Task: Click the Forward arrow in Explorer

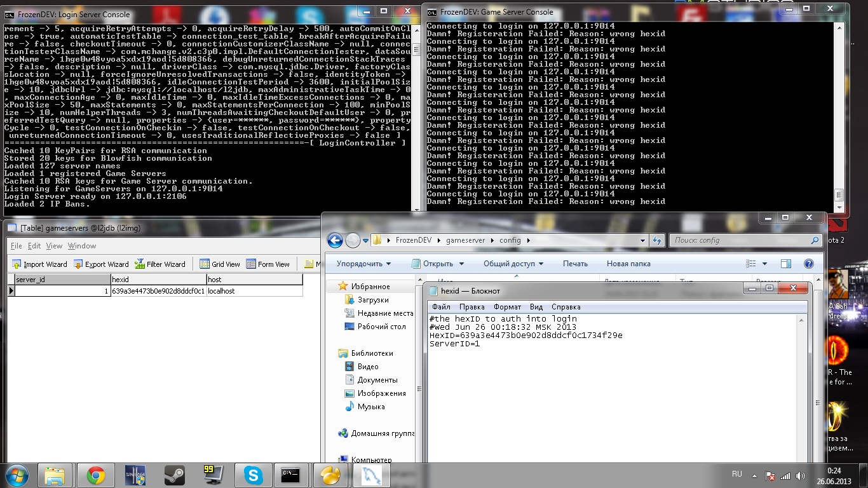Action: tap(353, 240)
